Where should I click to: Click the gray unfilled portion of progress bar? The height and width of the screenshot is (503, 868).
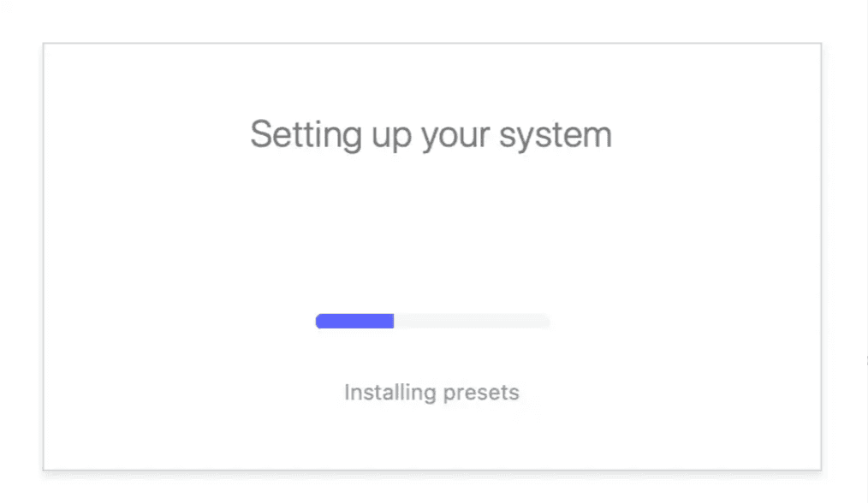(471, 322)
